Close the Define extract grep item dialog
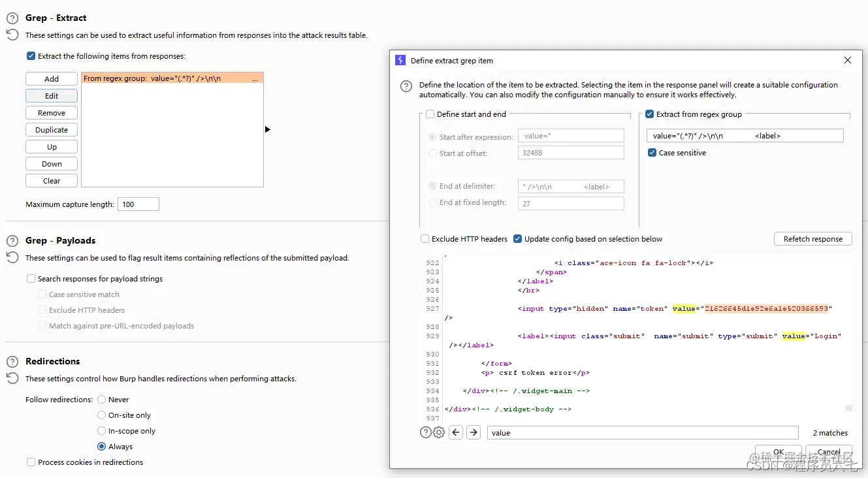This screenshot has width=868, height=478. point(848,60)
